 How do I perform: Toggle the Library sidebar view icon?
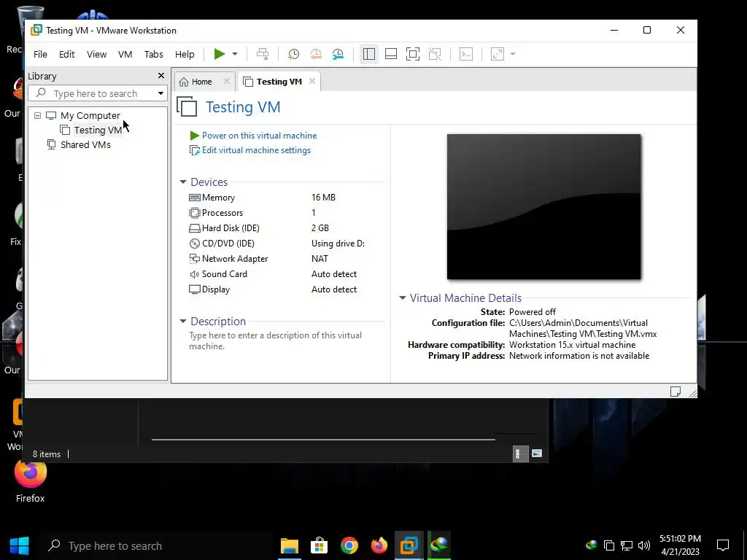point(368,54)
